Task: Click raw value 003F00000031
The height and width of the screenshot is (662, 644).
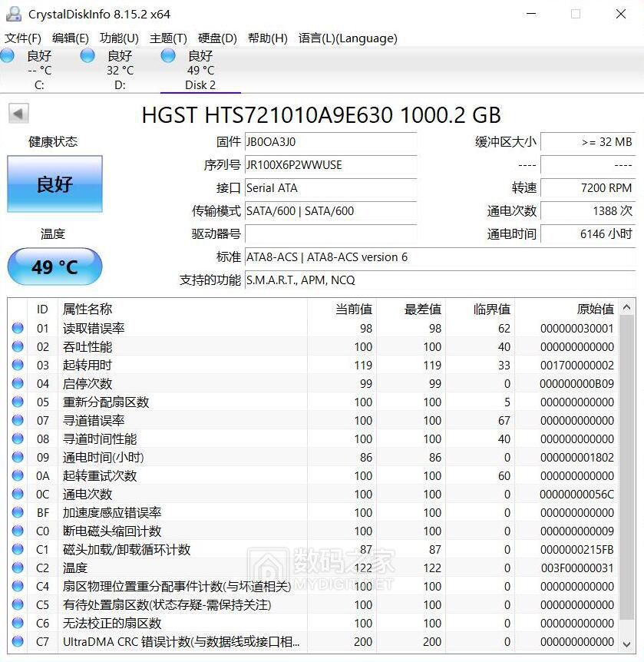Action: tap(577, 568)
